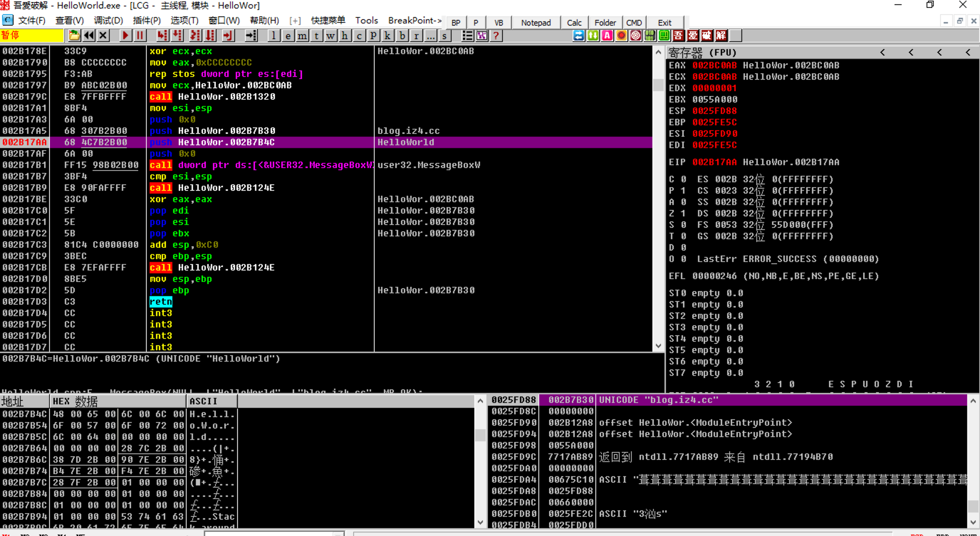
Task: Show references via 'r' button
Action: 417,36
